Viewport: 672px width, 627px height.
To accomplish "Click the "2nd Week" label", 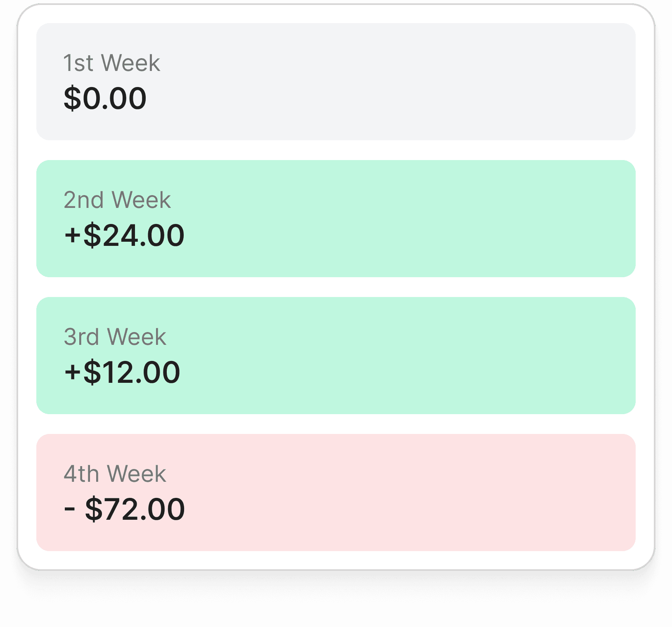I will click(x=117, y=200).
